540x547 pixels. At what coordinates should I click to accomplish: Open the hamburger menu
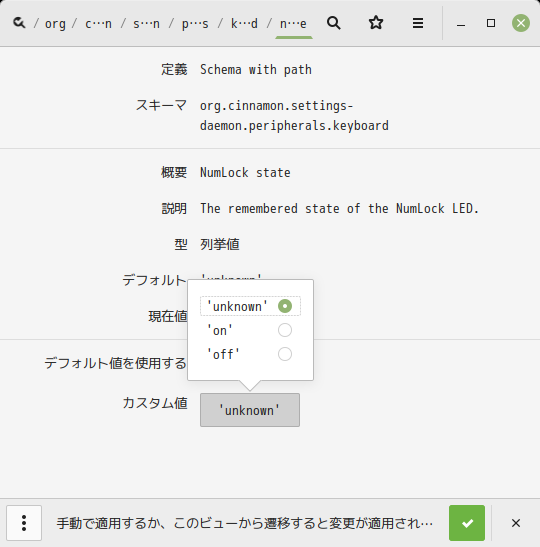418,23
